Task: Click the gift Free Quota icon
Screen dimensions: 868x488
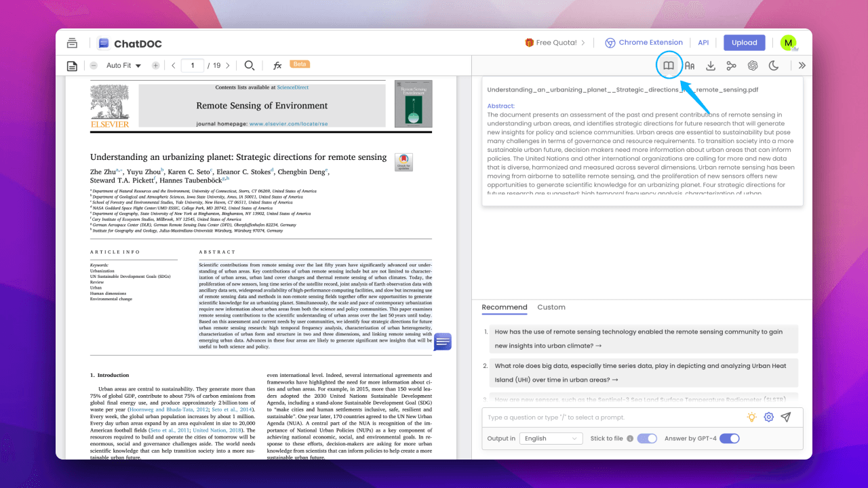Action: 530,43
